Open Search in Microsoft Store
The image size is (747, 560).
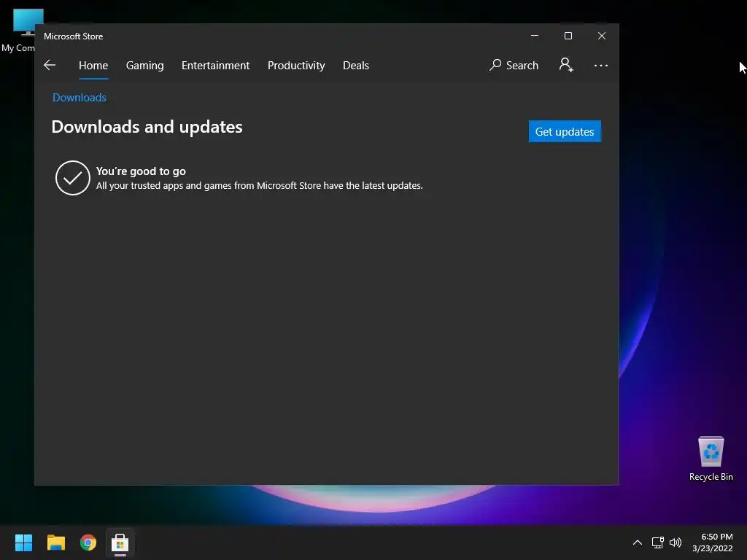(x=514, y=65)
